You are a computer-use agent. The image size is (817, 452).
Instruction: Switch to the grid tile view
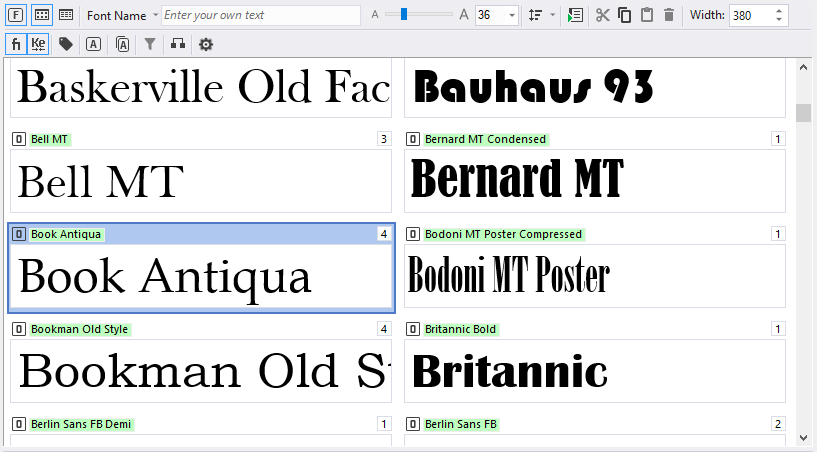click(42, 15)
